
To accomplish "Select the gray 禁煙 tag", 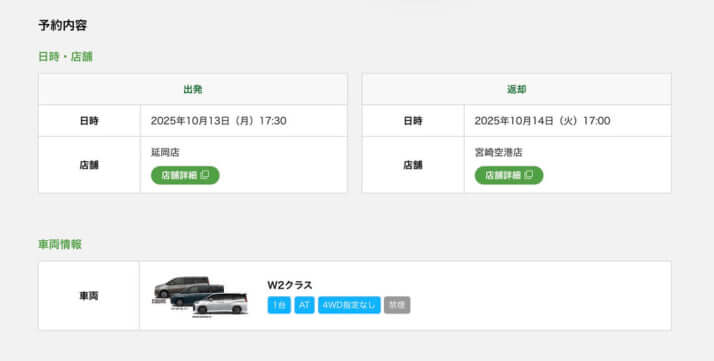I will click(x=397, y=305).
